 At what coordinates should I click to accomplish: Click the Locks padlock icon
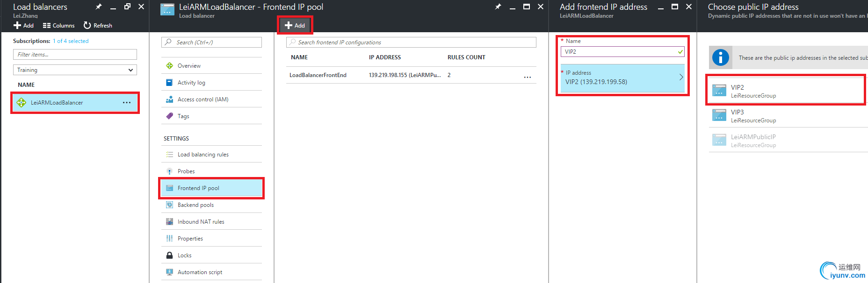(169, 255)
